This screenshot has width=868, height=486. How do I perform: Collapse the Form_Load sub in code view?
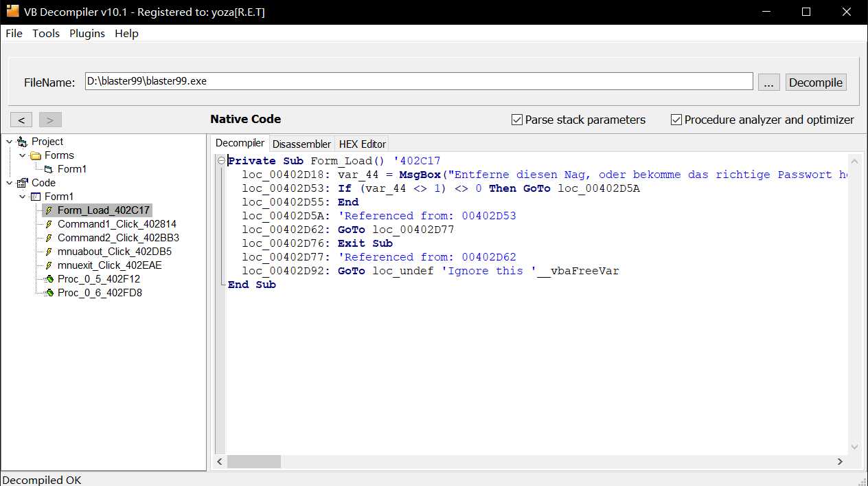pos(221,161)
